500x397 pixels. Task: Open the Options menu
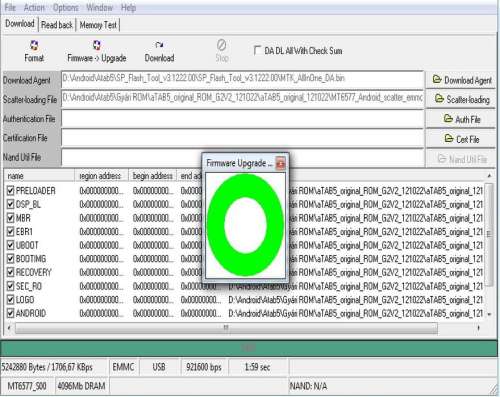tap(66, 7)
